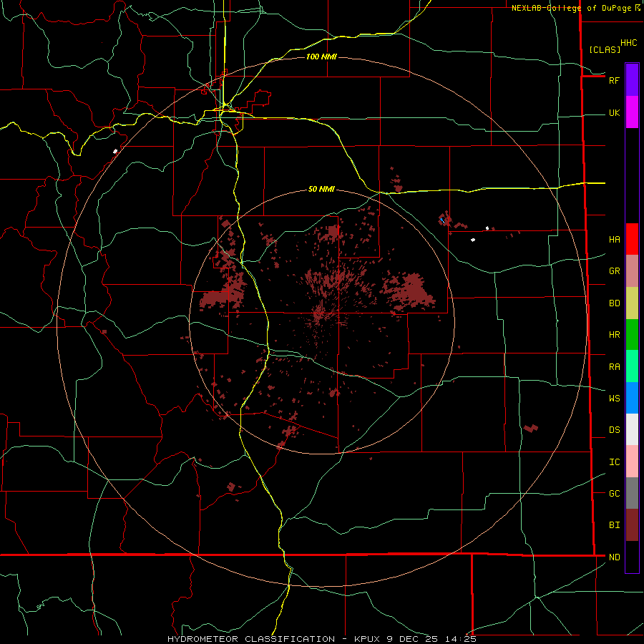The image size is (644, 644).
Task: Click the RA light green swatch
Action: tap(632, 366)
